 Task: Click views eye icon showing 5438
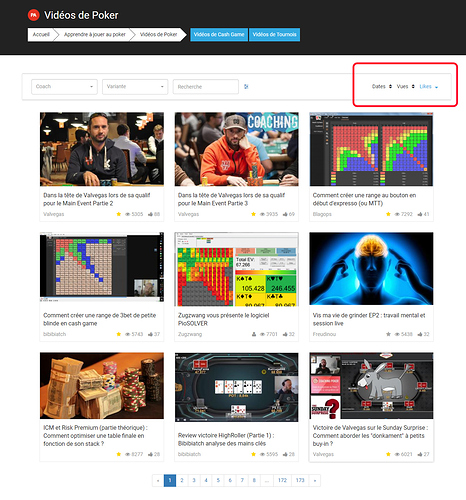(397, 334)
